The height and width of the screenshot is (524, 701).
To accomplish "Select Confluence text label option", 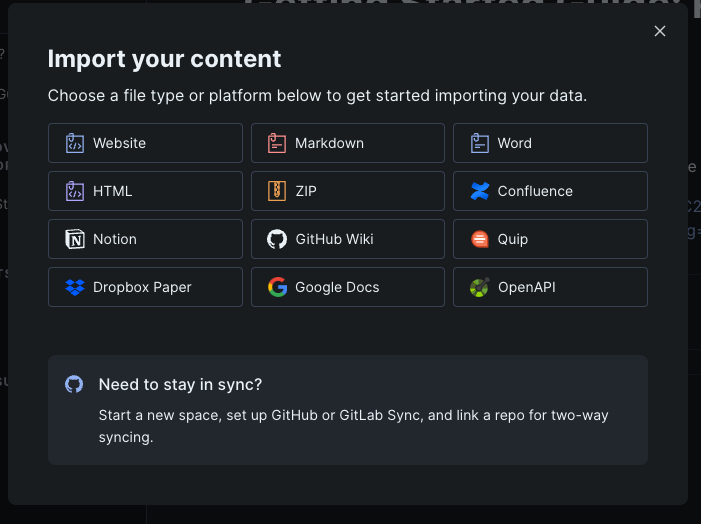I will pos(535,191).
